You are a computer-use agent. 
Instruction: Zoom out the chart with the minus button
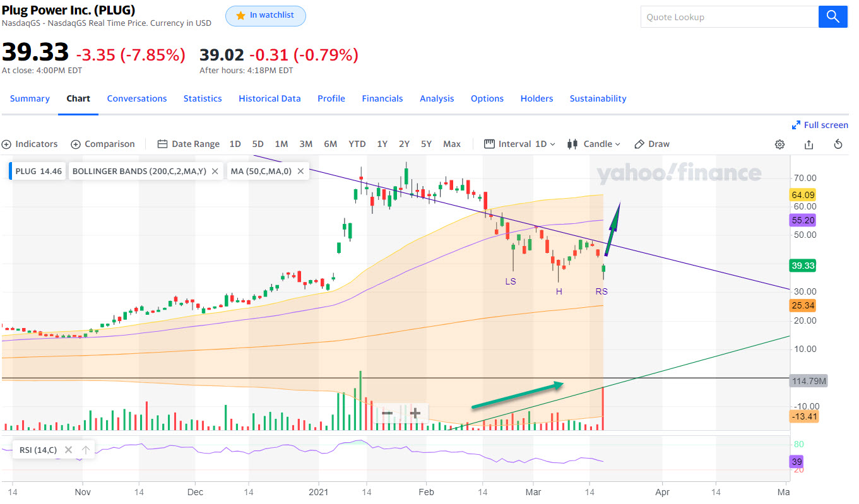(388, 414)
